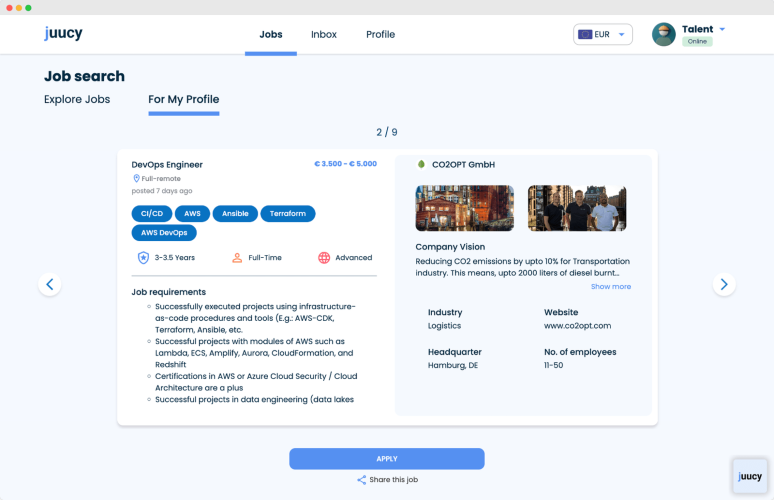The width and height of the screenshot is (774, 500).
Task: Click the juucy logo in header
Action: (63, 34)
